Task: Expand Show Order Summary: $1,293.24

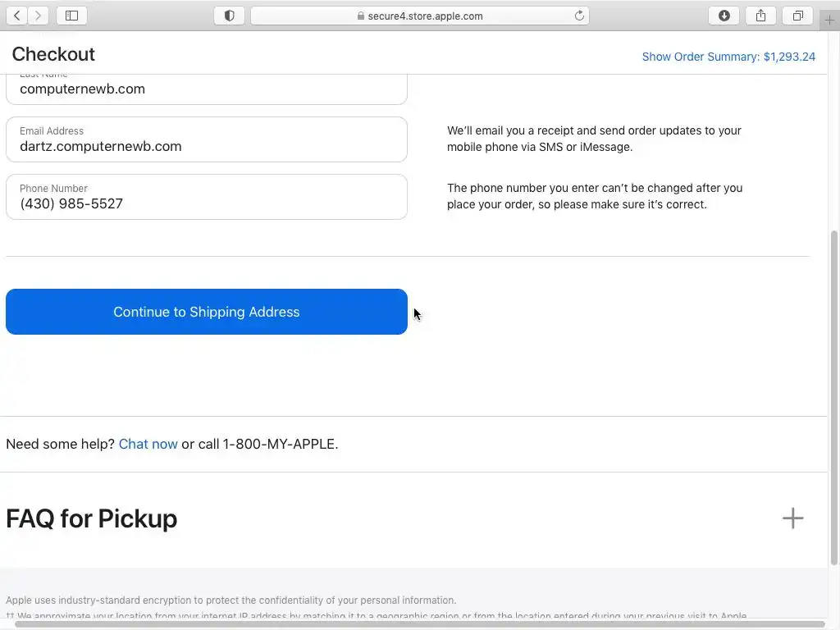Action: (728, 57)
